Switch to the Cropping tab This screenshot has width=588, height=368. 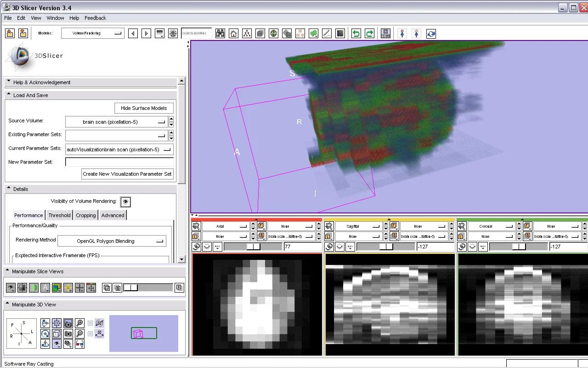[86, 215]
